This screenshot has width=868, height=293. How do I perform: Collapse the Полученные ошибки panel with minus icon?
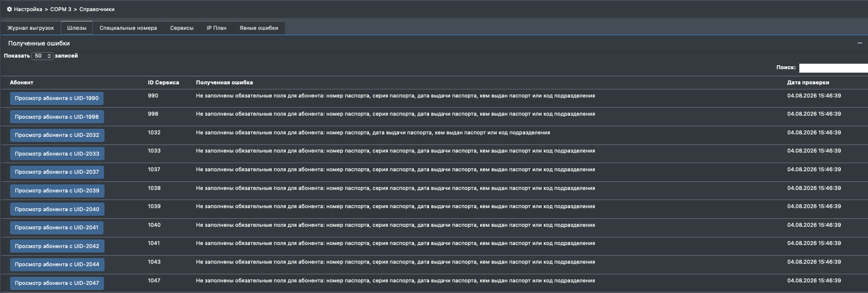(859, 43)
